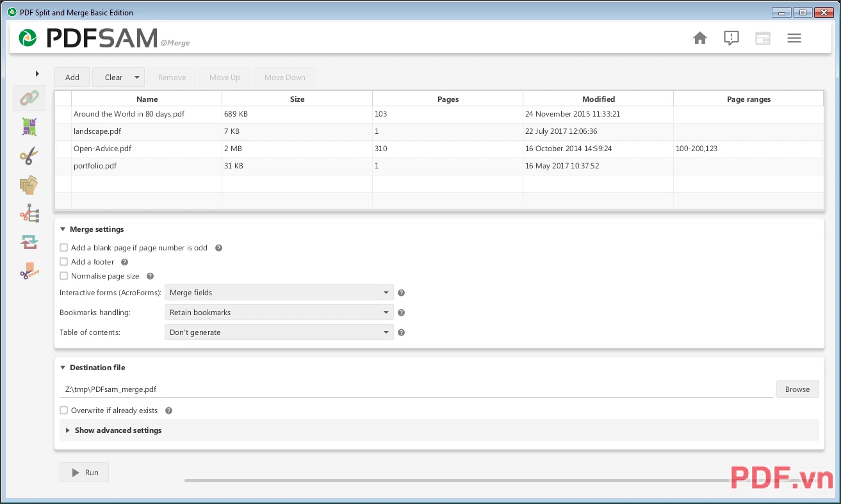Open the exclamation speech-bubble notifications icon
The height and width of the screenshot is (504, 841).
731,38
